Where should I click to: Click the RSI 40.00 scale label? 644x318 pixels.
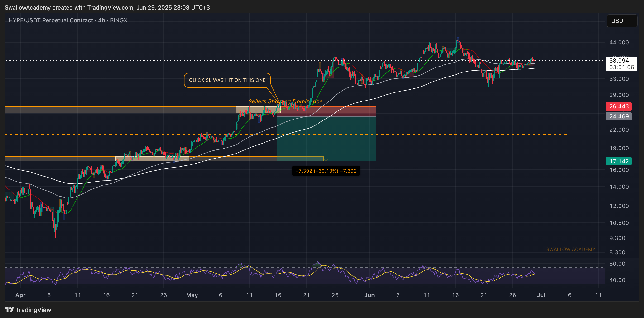point(617,280)
